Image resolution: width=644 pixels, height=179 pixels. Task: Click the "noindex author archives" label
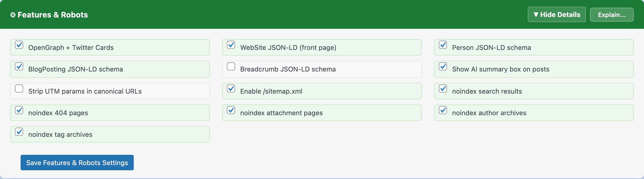tap(489, 113)
